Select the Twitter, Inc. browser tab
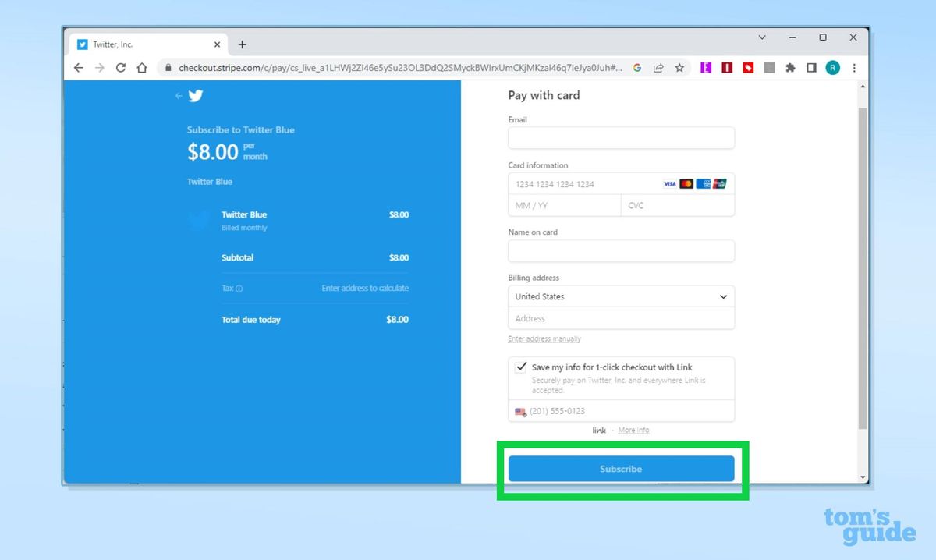Image resolution: width=936 pixels, height=560 pixels. (x=125, y=44)
